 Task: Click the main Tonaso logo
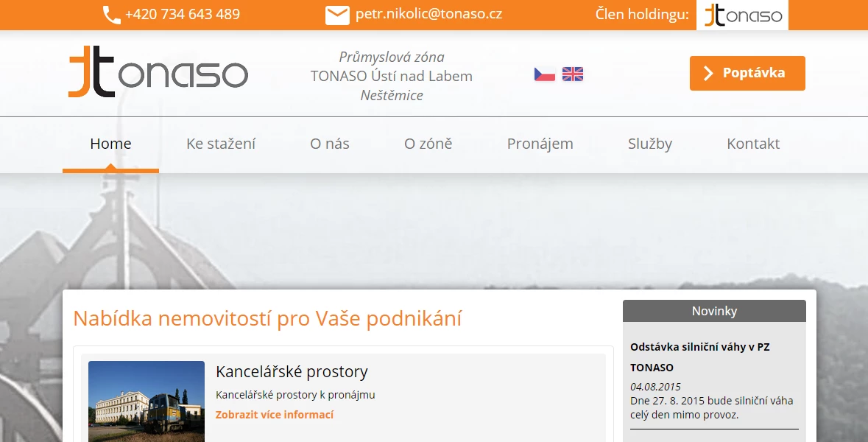click(x=158, y=72)
